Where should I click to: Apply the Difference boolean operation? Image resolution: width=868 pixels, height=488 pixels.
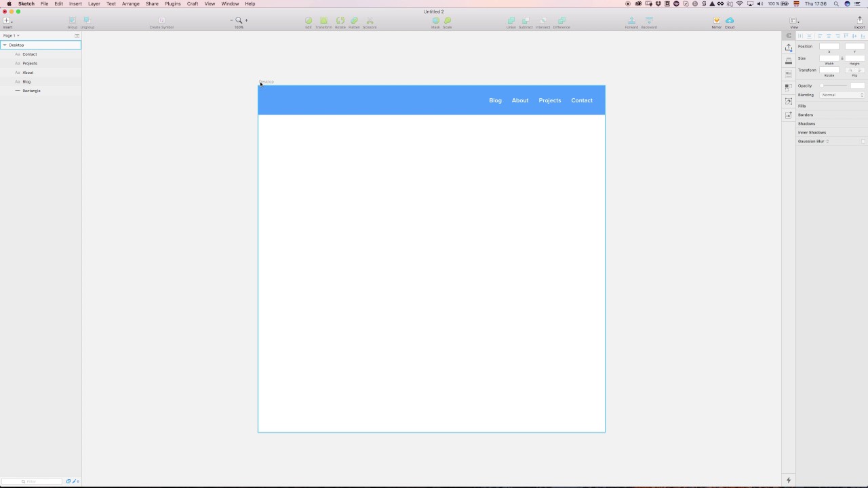(561, 20)
